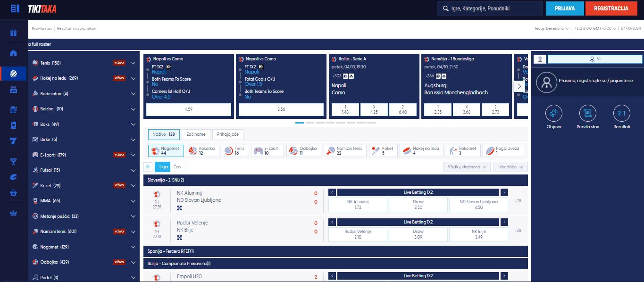Screen dimensions: 644x282
Task: Open statistics icon under ND Slovan Ljubljana
Action: [x=179, y=208]
